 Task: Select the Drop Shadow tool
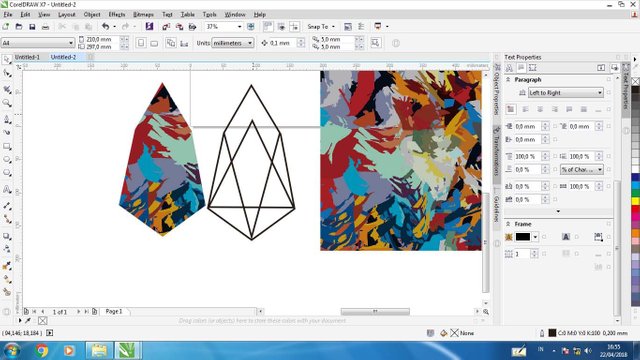click(7, 236)
